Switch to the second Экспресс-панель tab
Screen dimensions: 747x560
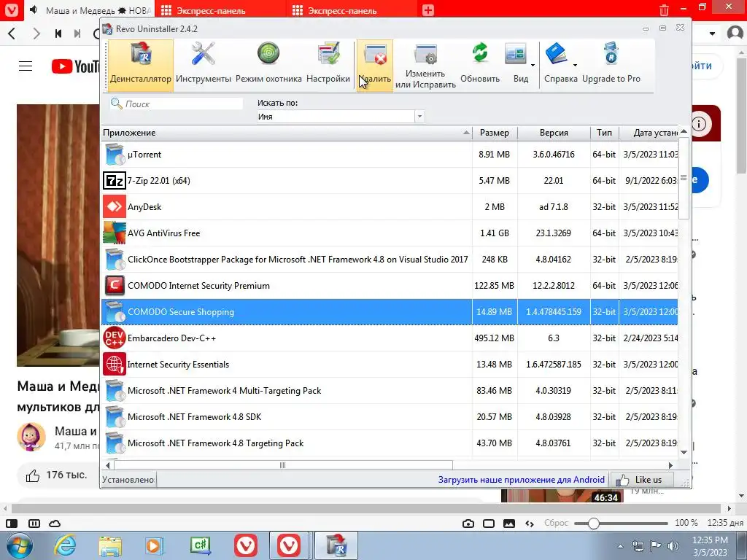click(351, 10)
